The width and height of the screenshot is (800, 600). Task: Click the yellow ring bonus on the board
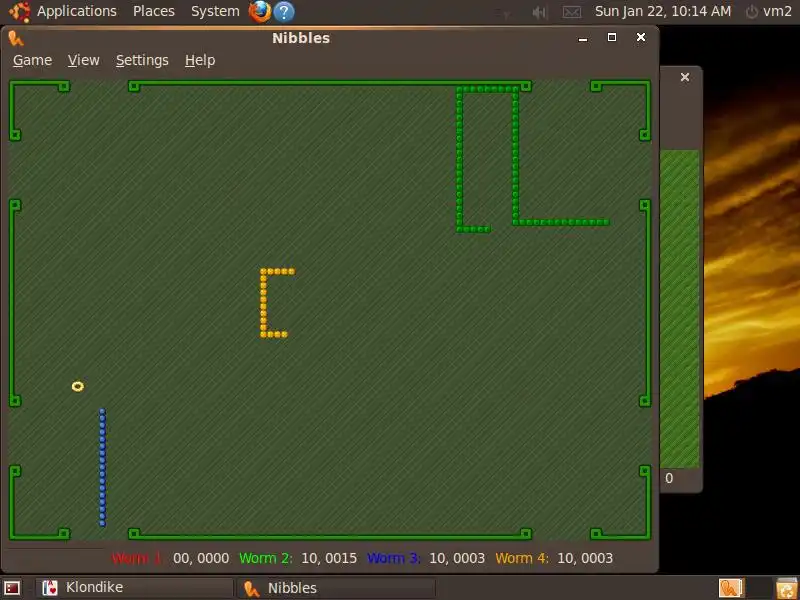point(78,386)
